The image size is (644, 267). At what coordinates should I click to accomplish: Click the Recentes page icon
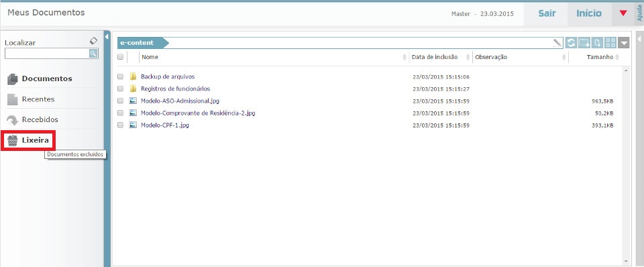pyautogui.click(x=13, y=99)
